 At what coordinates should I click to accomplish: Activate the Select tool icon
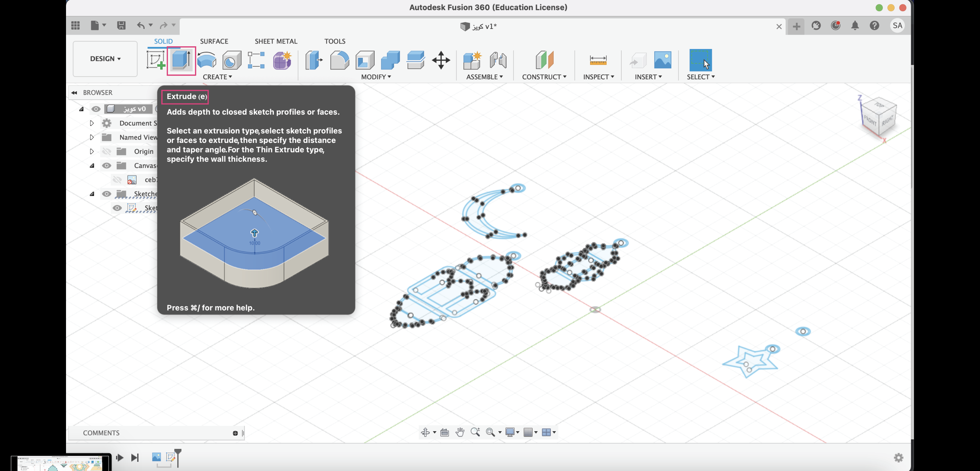click(700, 60)
